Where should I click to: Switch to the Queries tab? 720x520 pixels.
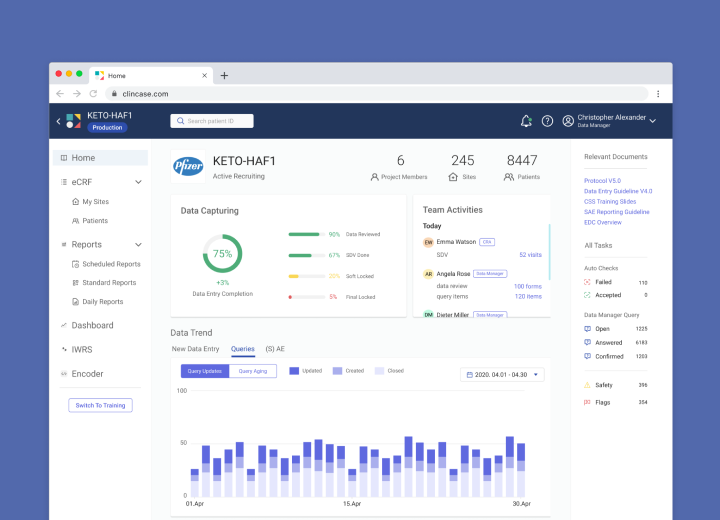242,349
